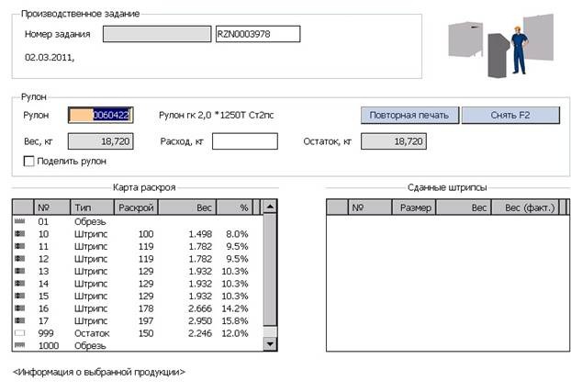The width and height of the screenshot is (571, 392).
Task: Click the Размер header in Сданные штрипсы
Action: click(414, 208)
